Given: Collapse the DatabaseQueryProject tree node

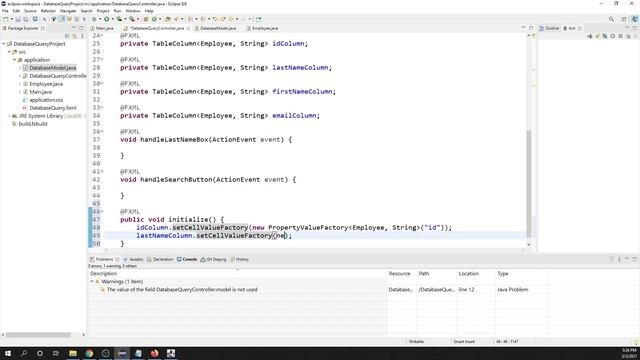Looking at the screenshot, I should [4, 44].
